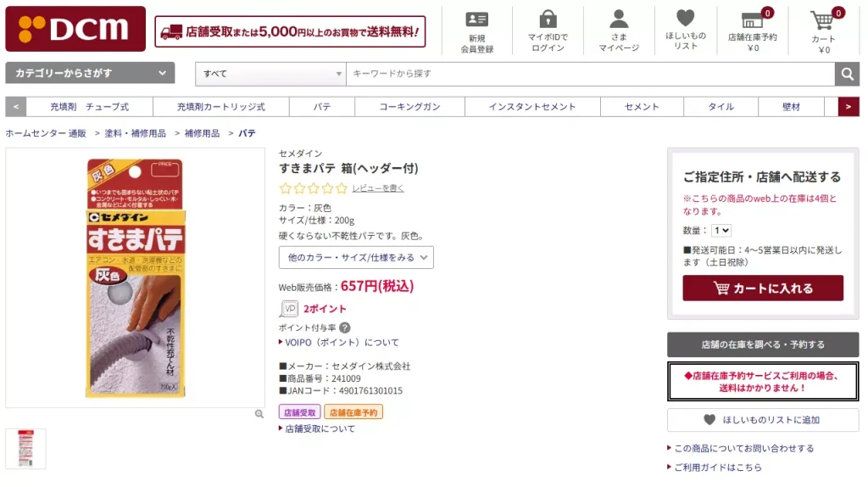Screen dimensions: 868x487
Task: Select the small product thumbnail image
Action: pyautogui.click(x=25, y=449)
